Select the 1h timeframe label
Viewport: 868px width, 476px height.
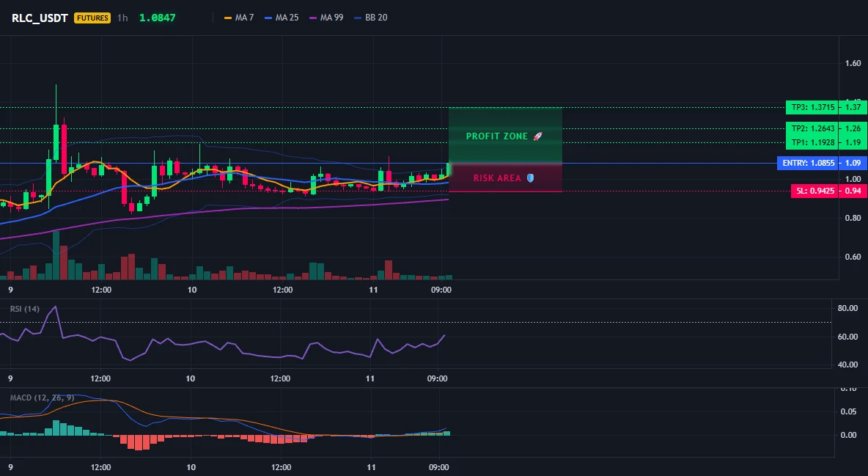(x=122, y=18)
